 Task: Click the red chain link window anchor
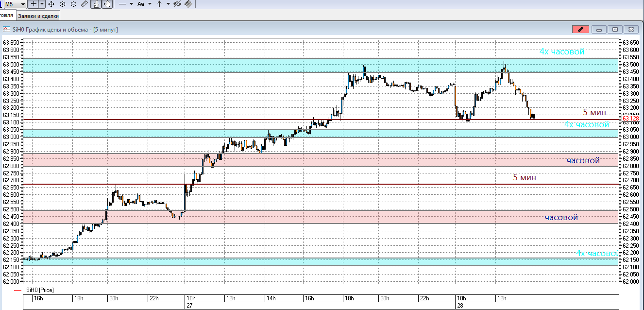[x=581, y=29]
